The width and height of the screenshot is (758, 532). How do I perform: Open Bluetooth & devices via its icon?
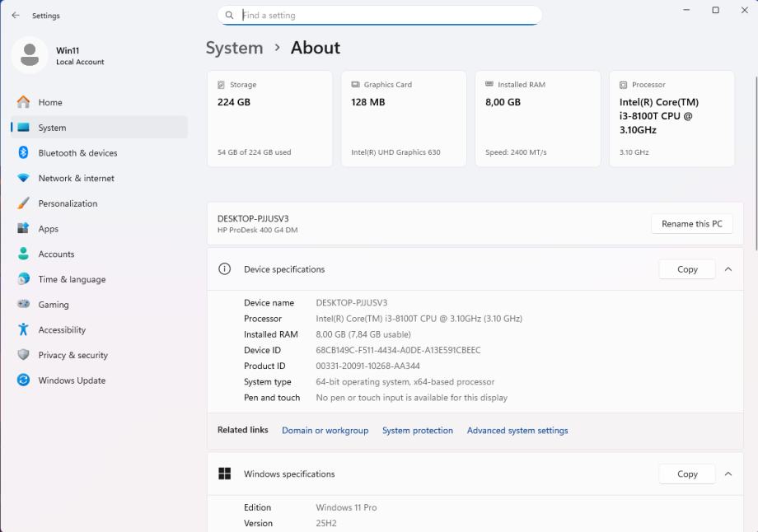[23, 153]
